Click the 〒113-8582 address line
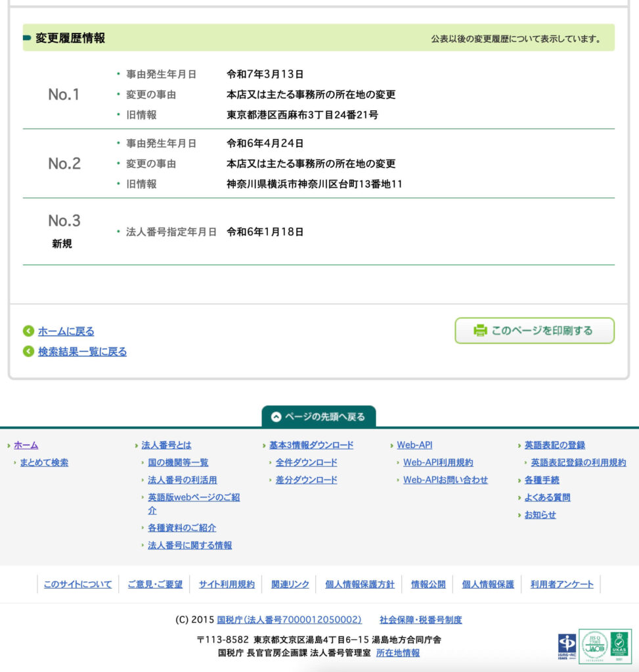639x672 pixels. point(319,640)
